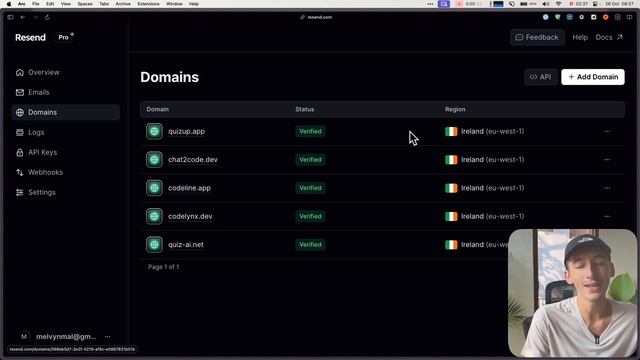Open the Spaces menu

click(x=85, y=4)
